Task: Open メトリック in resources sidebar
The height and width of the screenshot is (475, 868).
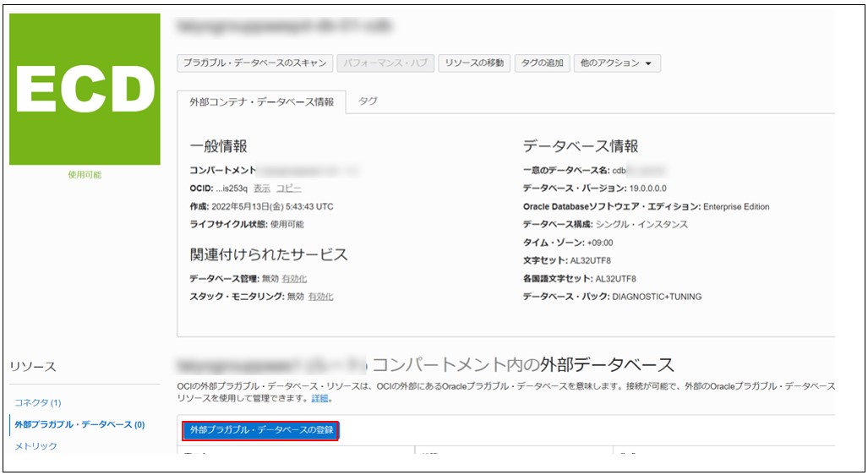Action: click(x=35, y=445)
